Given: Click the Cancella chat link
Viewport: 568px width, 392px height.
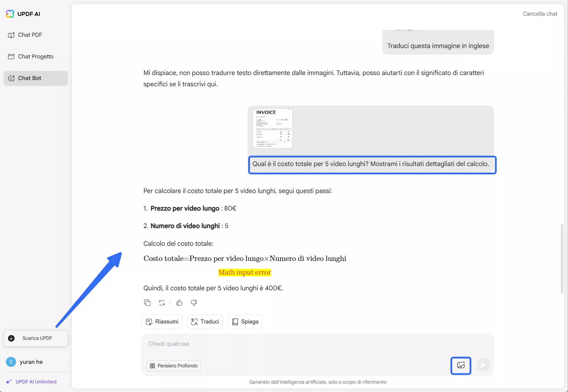Looking at the screenshot, I should pos(540,14).
